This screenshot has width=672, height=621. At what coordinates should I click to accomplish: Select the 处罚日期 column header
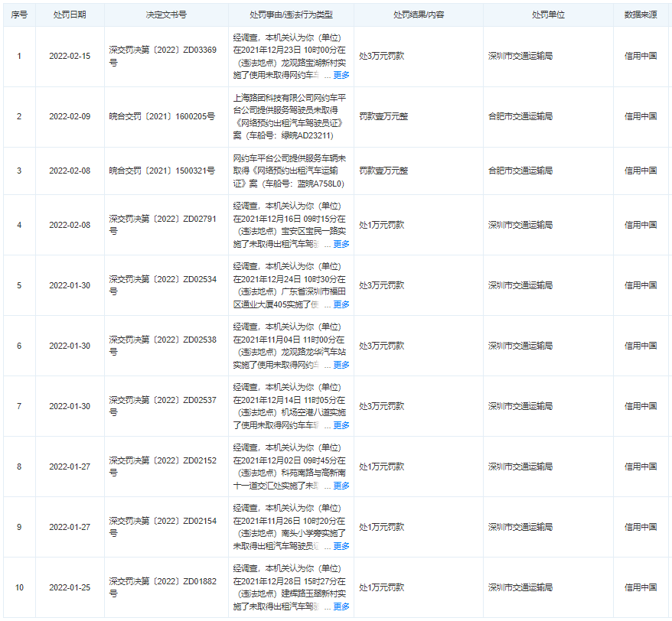(x=70, y=15)
